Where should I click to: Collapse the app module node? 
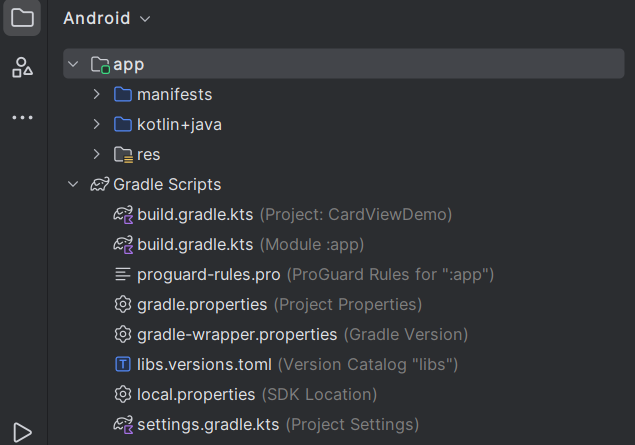72,65
